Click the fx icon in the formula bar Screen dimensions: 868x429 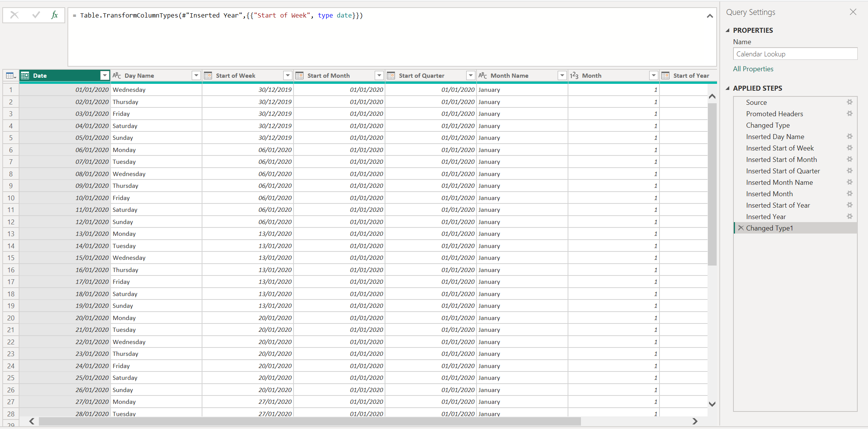pos(55,15)
